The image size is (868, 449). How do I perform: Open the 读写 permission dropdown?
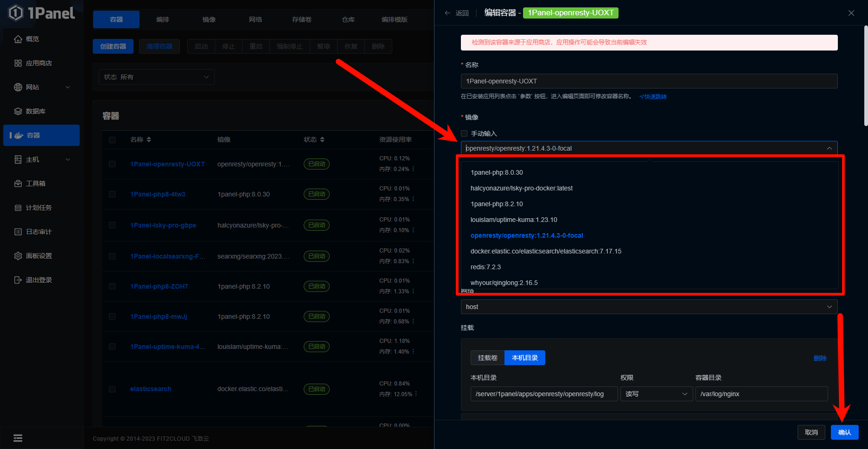tap(657, 394)
